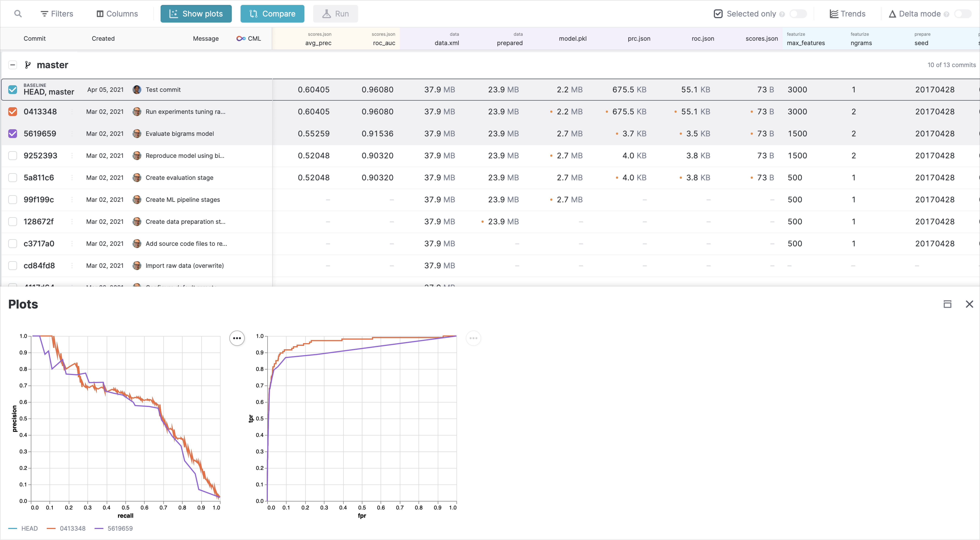Check the 9252393 commit checkbox

click(x=12, y=156)
